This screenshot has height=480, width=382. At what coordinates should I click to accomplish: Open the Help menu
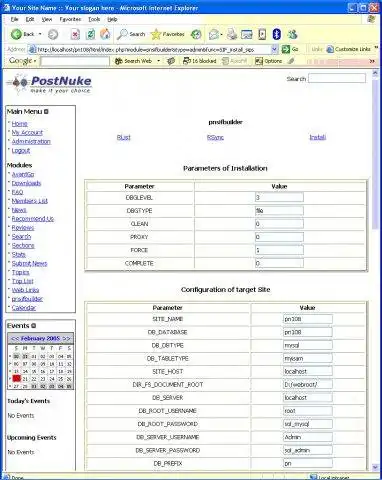click(x=112, y=19)
